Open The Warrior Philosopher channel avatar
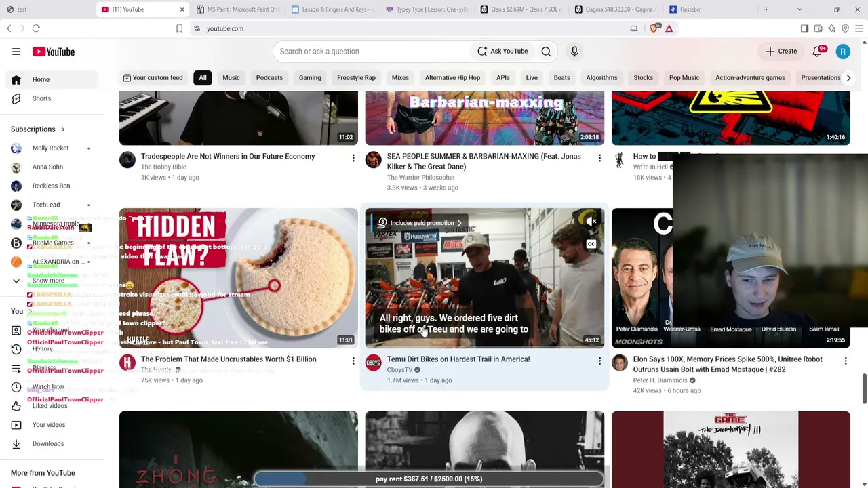 pos(374,159)
